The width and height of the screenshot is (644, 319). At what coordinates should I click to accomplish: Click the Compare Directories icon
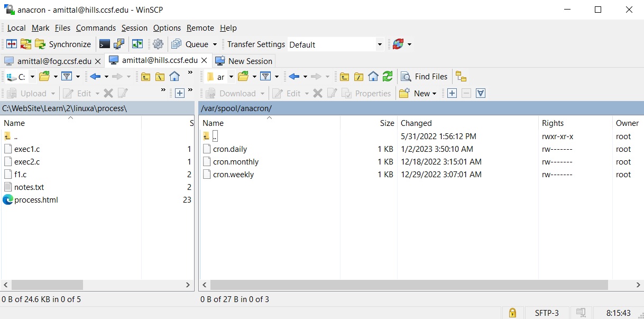(x=11, y=44)
